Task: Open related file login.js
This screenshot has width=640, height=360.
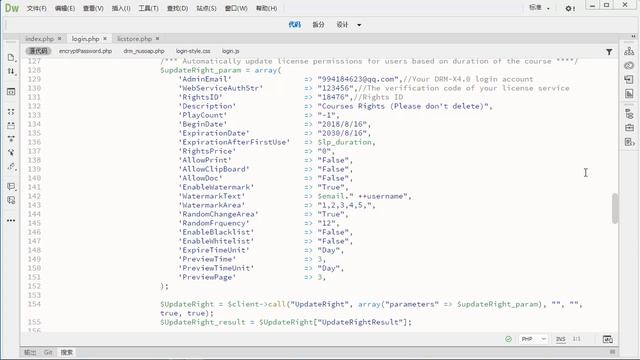Action: click(231, 51)
